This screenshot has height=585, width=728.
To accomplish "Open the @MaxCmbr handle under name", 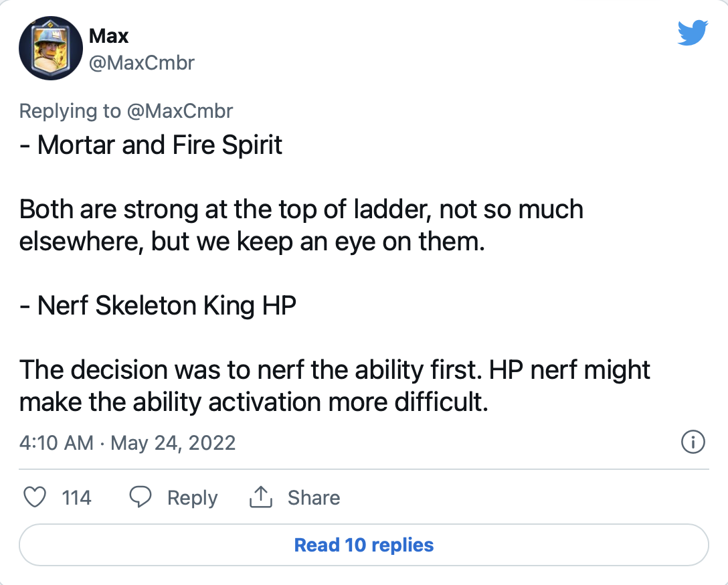I will coord(142,63).
